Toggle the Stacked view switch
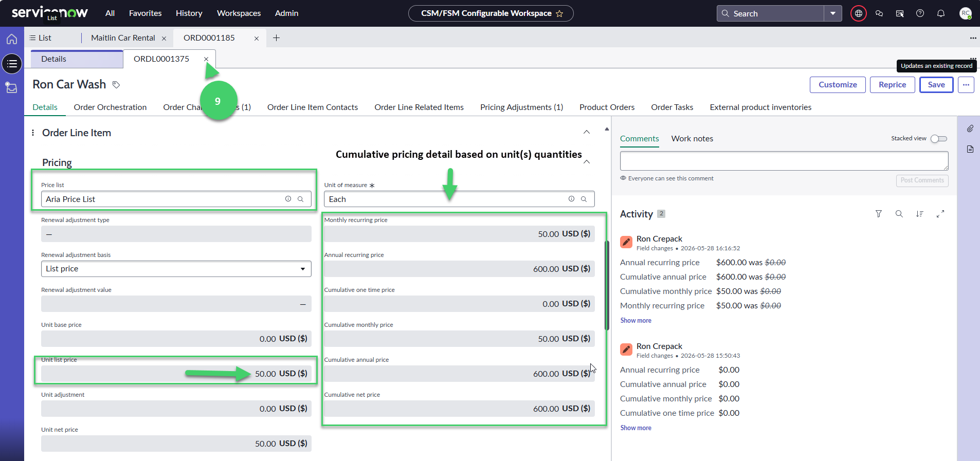The width and height of the screenshot is (980, 461). tap(938, 139)
